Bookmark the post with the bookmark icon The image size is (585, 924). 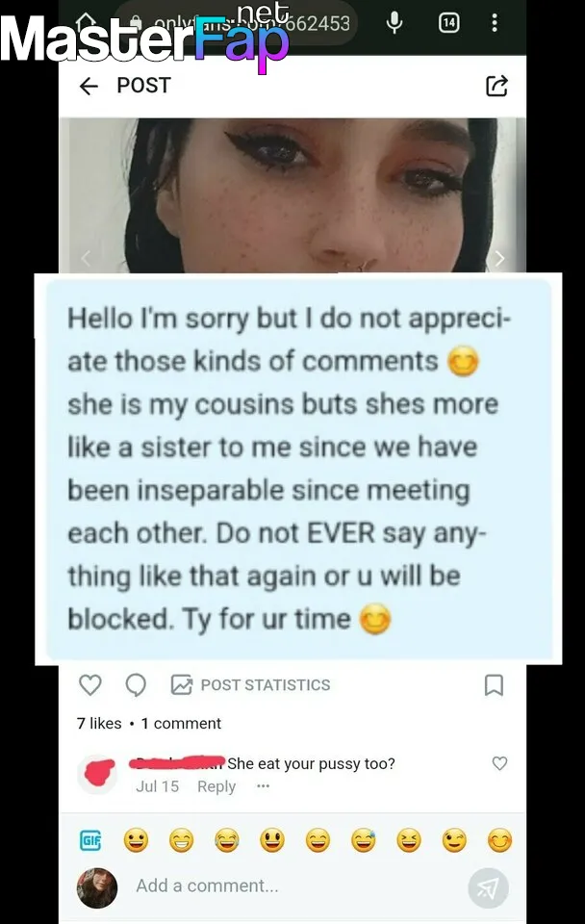click(494, 684)
